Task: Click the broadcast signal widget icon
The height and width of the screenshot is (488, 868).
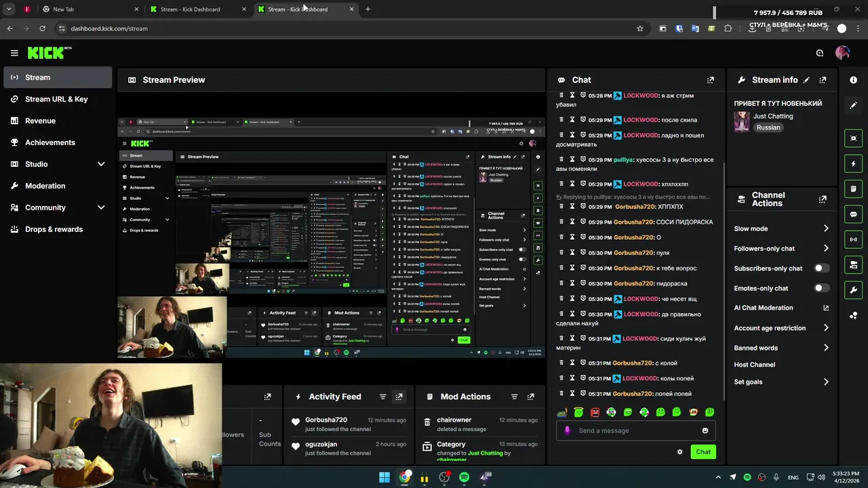Action: [853, 239]
